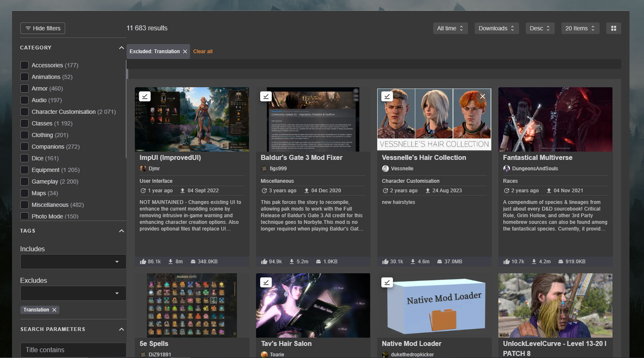Remove the Excluded: Translation filter chip

(x=185, y=51)
